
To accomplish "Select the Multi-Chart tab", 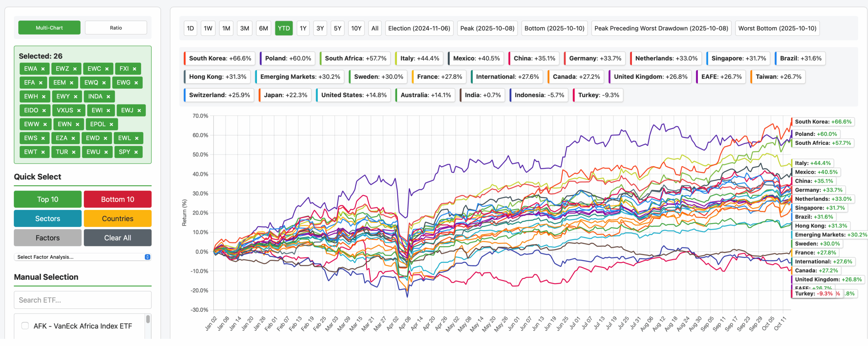I will (50, 28).
